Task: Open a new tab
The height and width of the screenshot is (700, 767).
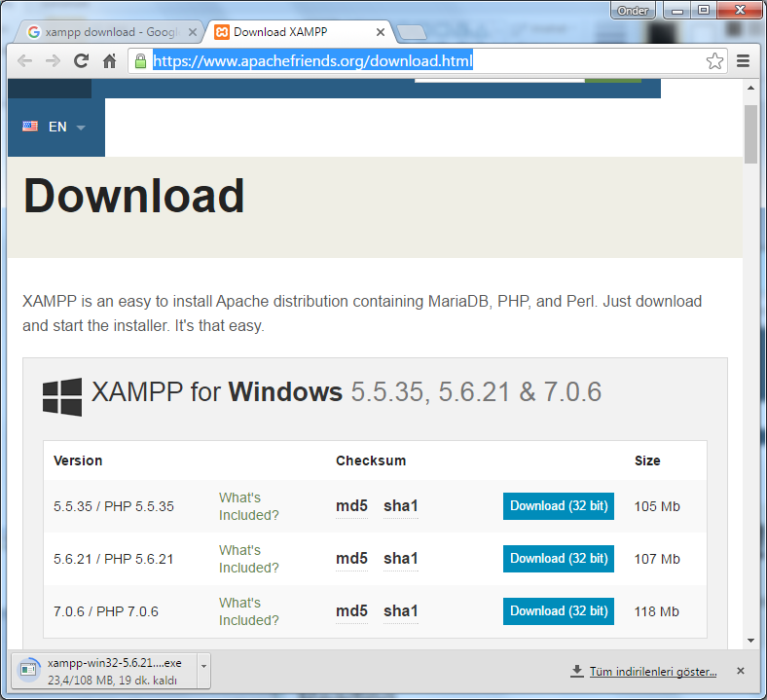Action: [411, 32]
